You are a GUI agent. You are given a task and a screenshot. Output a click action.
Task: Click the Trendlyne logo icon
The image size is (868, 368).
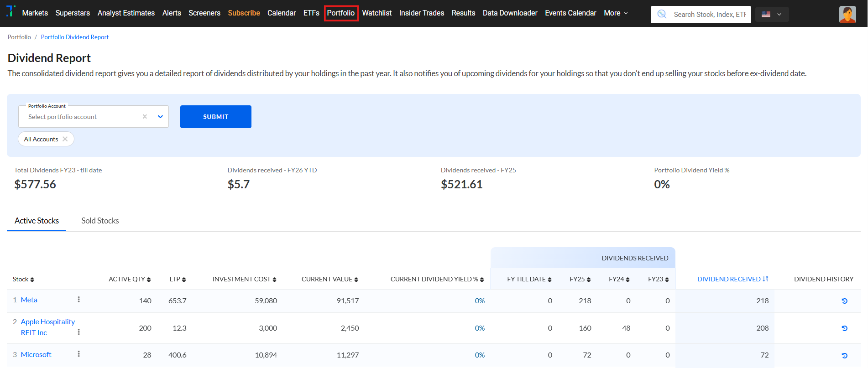click(x=10, y=11)
